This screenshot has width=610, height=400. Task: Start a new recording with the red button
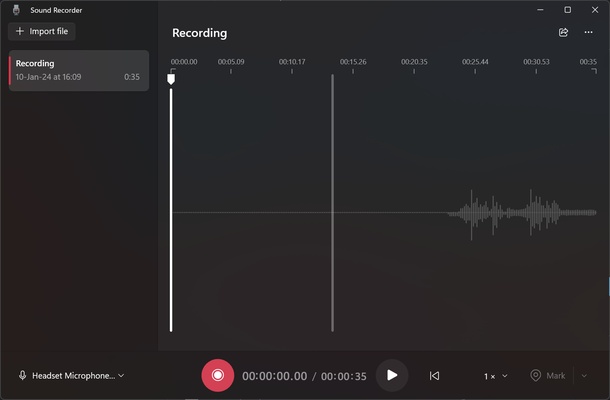pos(218,375)
